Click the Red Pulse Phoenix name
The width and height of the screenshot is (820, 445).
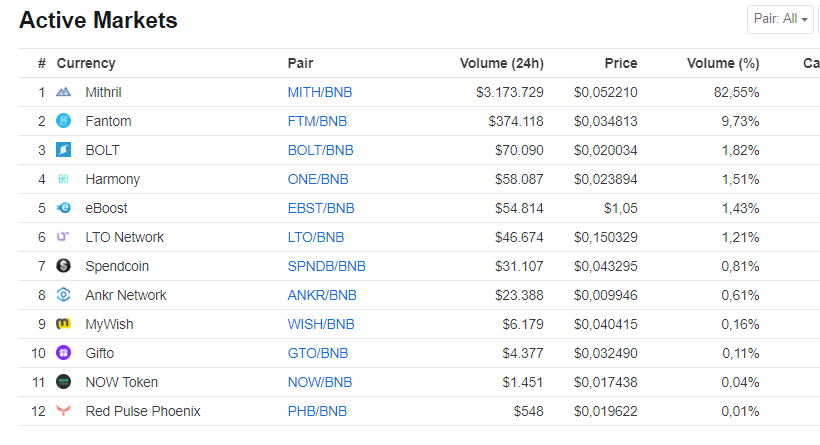(x=143, y=412)
